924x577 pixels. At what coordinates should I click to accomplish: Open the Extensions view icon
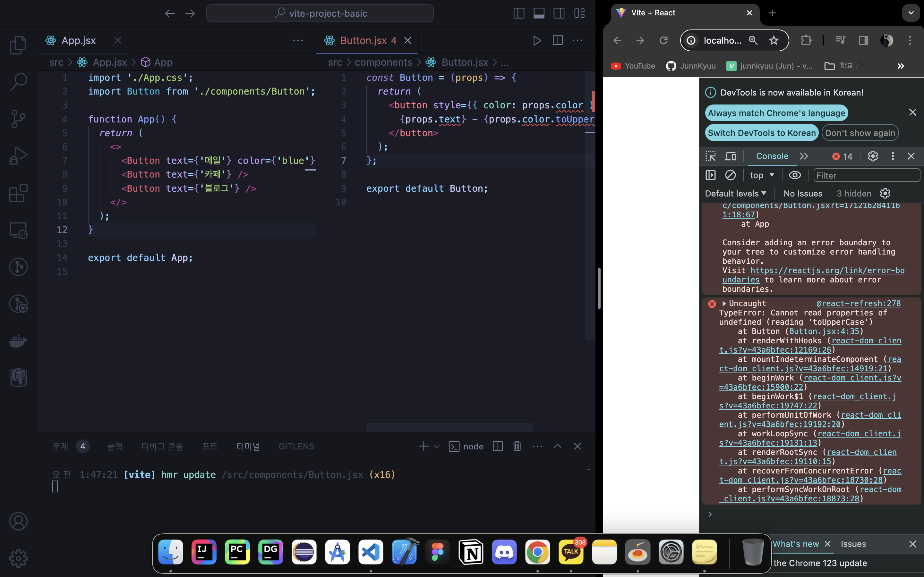(x=18, y=193)
